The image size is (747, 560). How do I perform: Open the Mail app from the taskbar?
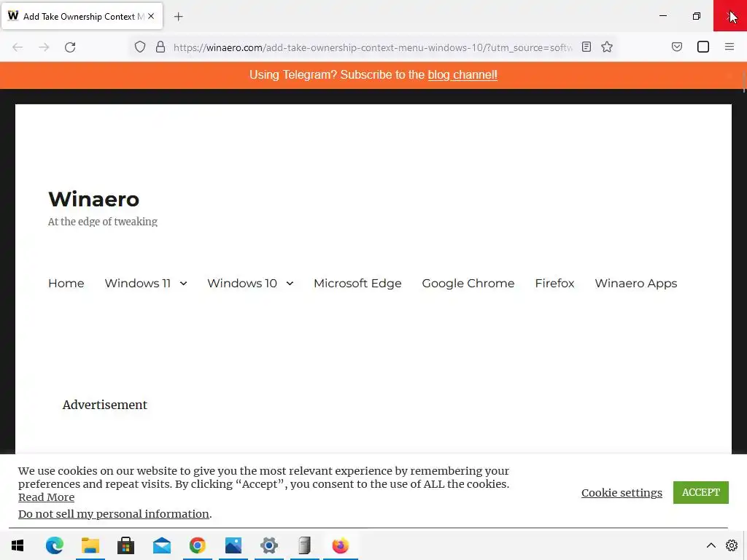[161, 545]
